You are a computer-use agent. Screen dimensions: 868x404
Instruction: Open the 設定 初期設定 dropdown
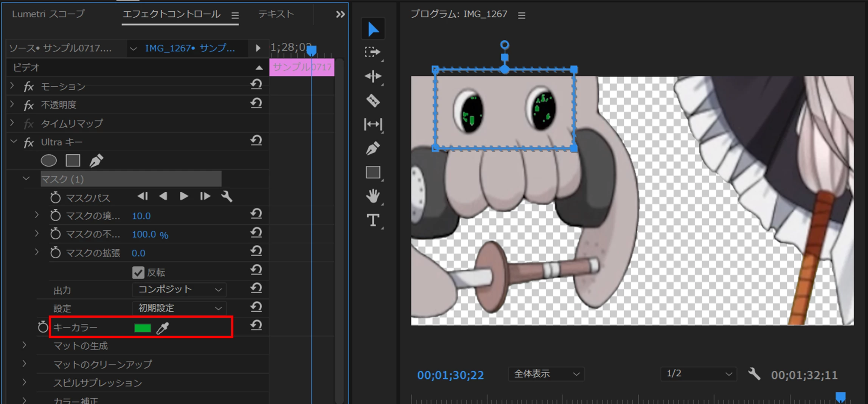(x=179, y=308)
